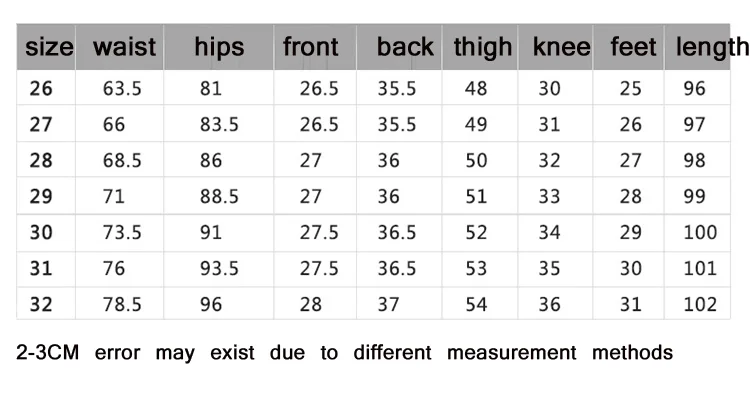This screenshot has width=750, height=398.
Task: Select the 'front' column header
Action: (x=310, y=47)
